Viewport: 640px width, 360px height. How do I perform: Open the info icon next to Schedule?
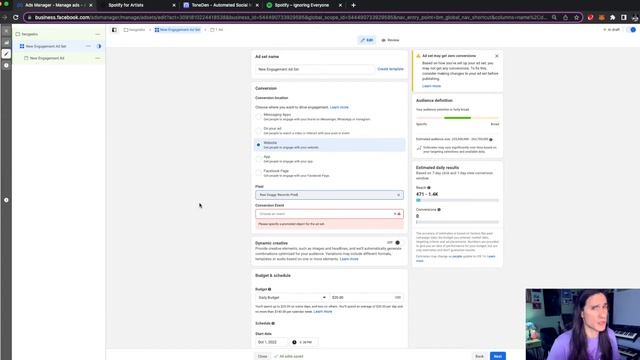click(273, 323)
